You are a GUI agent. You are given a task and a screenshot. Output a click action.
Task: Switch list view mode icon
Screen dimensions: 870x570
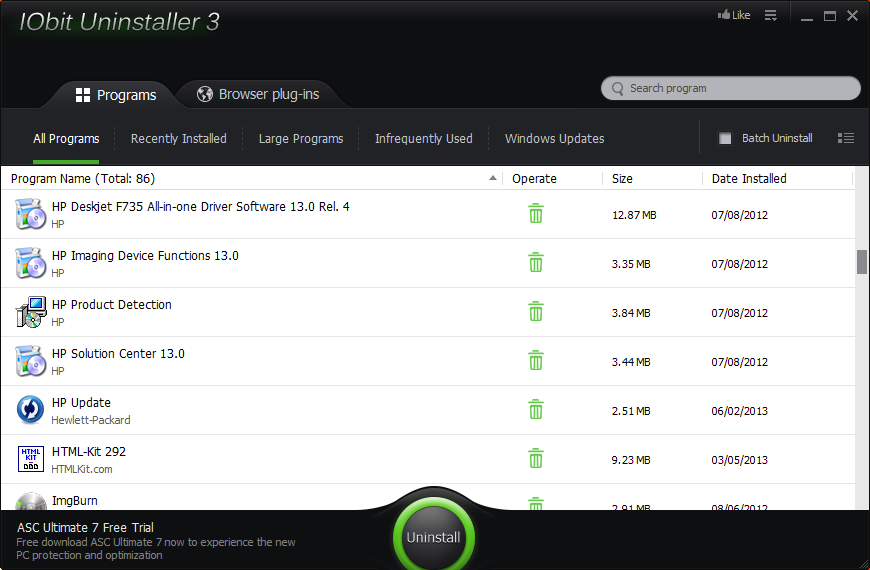tap(846, 138)
